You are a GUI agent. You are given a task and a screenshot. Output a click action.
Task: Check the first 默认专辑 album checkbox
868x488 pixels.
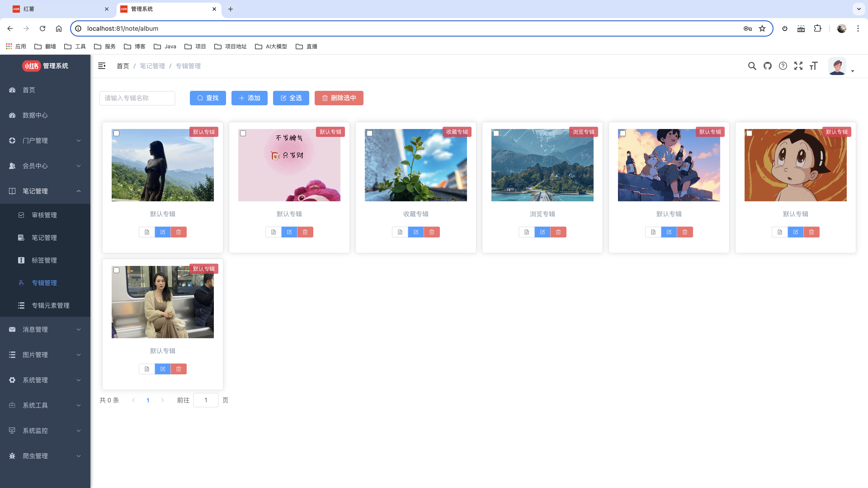coord(117,133)
